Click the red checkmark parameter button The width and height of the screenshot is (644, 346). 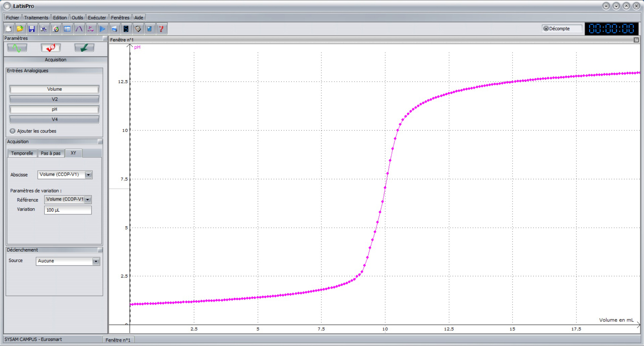(51, 48)
